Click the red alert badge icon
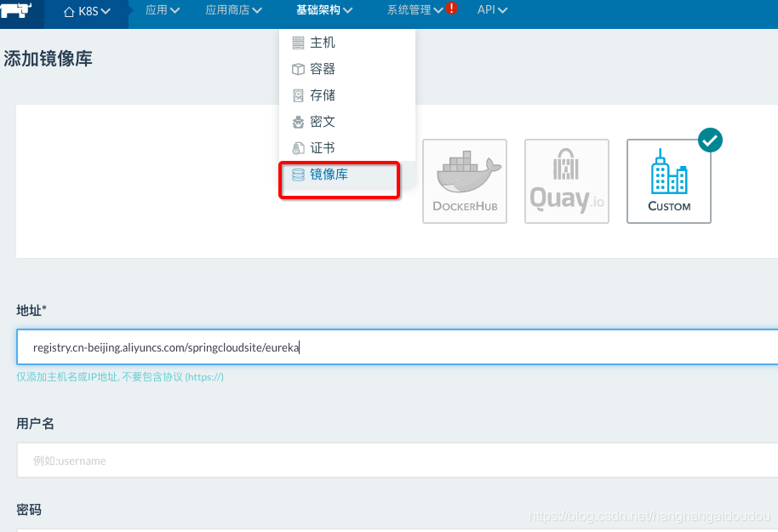Image resolution: width=778 pixels, height=532 pixels. click(451, 8)
